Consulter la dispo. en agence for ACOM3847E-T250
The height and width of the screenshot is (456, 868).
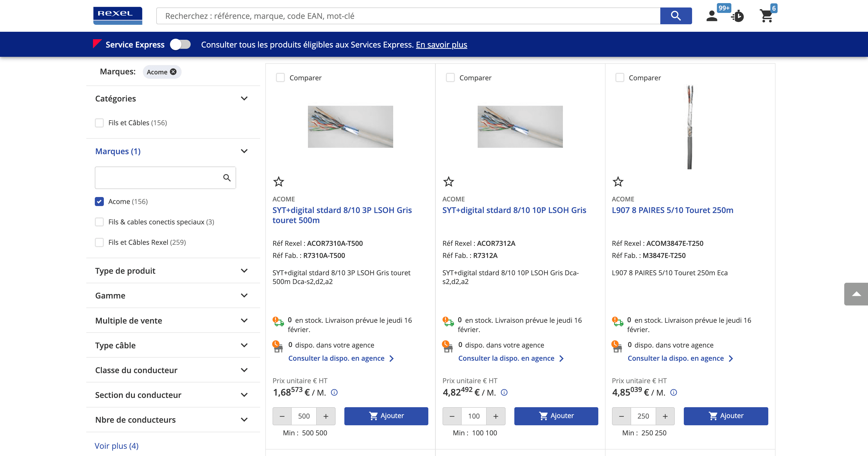(680, 358)
